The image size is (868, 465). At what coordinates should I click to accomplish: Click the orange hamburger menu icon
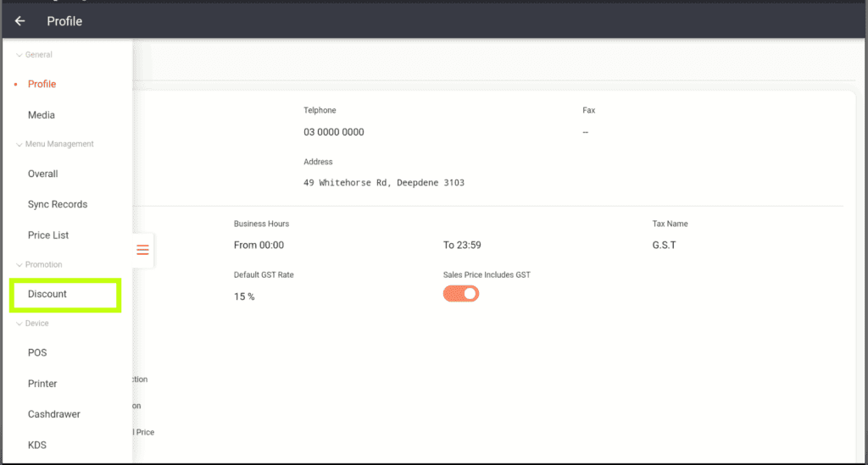[x=142, y=250]
